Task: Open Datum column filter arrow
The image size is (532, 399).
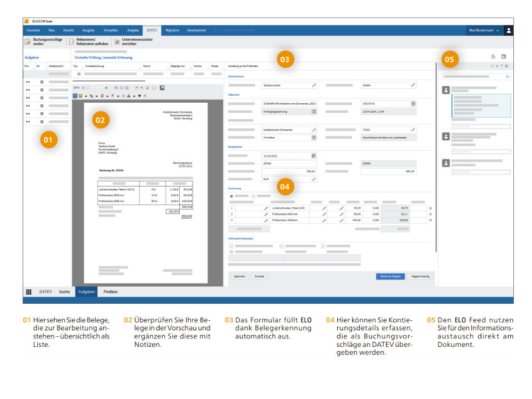Action: (168, 68)
